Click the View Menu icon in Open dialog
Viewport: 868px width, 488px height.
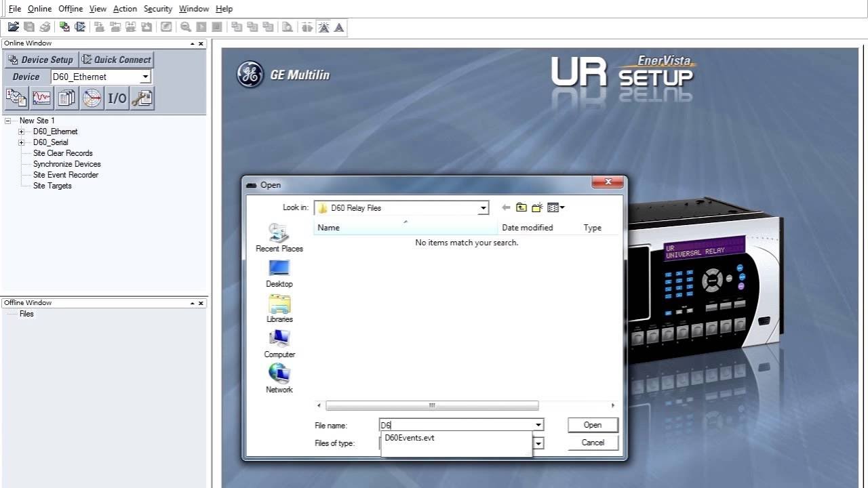[x=556, y=207]
